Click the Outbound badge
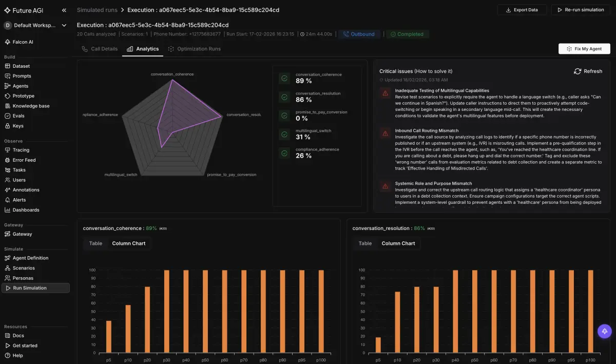The image size is (616, 364). (x=359, y=34)
